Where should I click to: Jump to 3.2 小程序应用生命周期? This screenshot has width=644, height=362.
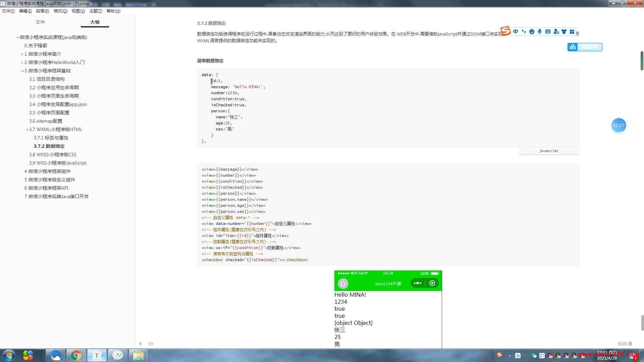pyautogui.click(x=54, y=87)
